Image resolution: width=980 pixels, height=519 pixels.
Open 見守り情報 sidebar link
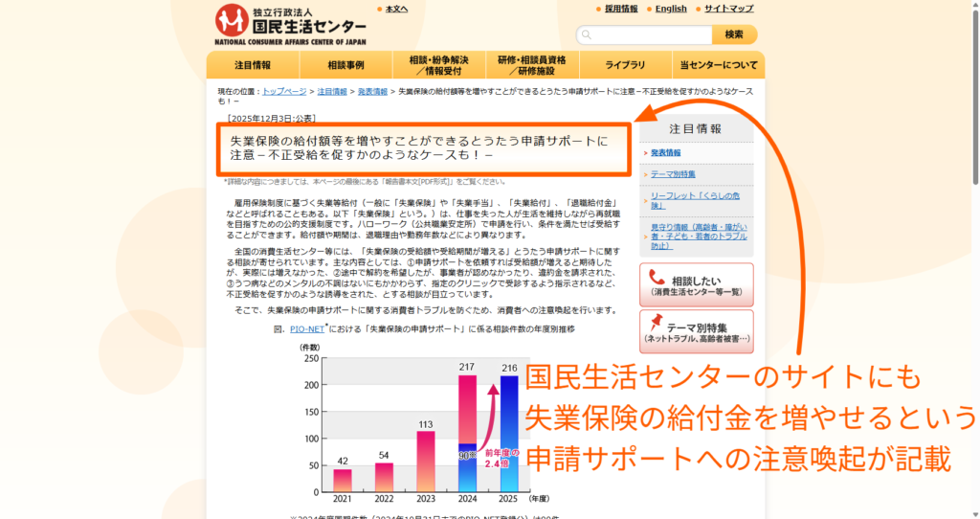tap(699, 237)
